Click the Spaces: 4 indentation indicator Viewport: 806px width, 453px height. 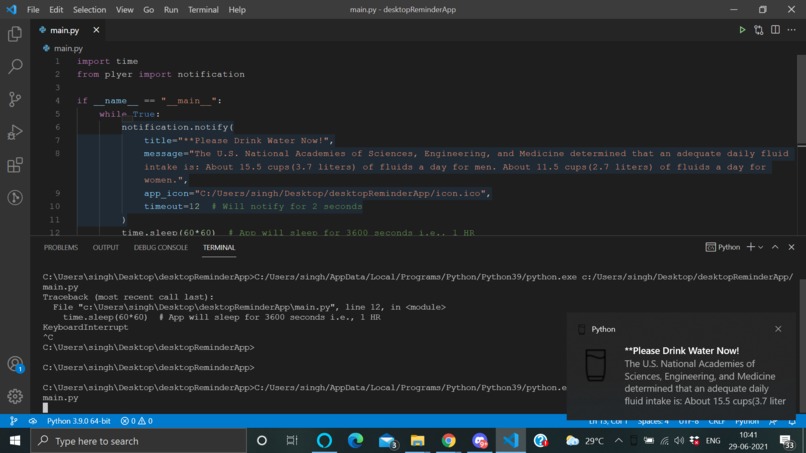tap(653, 422)
